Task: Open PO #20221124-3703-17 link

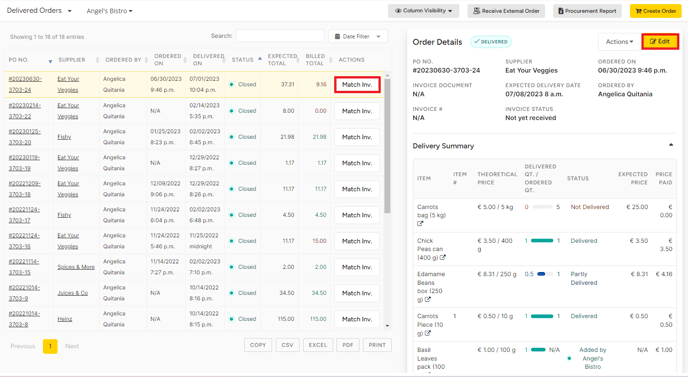Action: coord(24,215)
